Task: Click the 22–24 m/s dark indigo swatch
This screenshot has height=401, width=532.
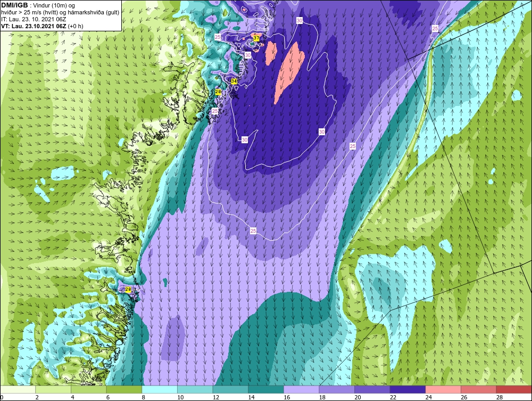Action: [408, 389]
